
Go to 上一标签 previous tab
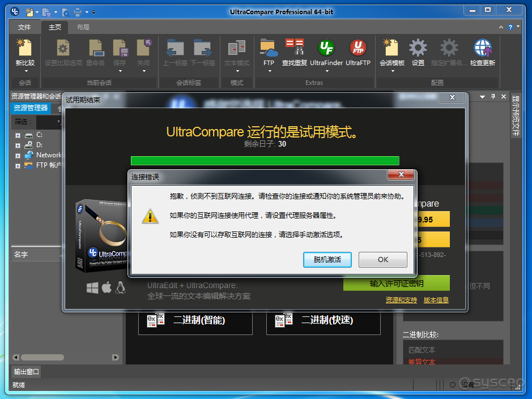pos(175,48)
